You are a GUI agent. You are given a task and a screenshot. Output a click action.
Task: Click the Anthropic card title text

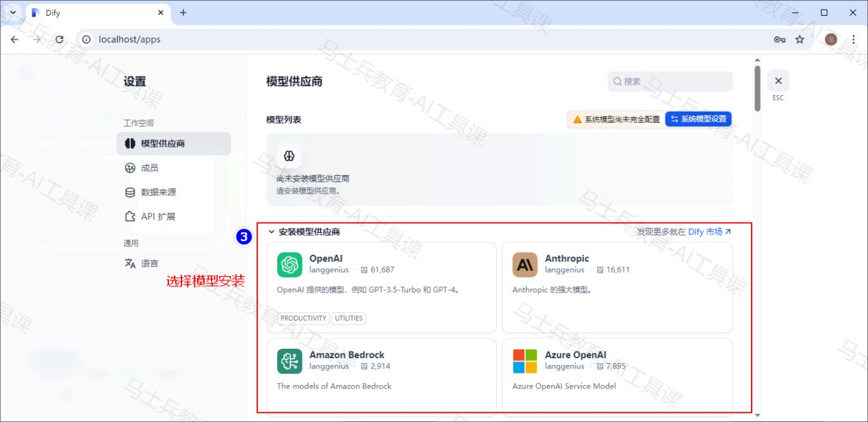pos(567,259)
